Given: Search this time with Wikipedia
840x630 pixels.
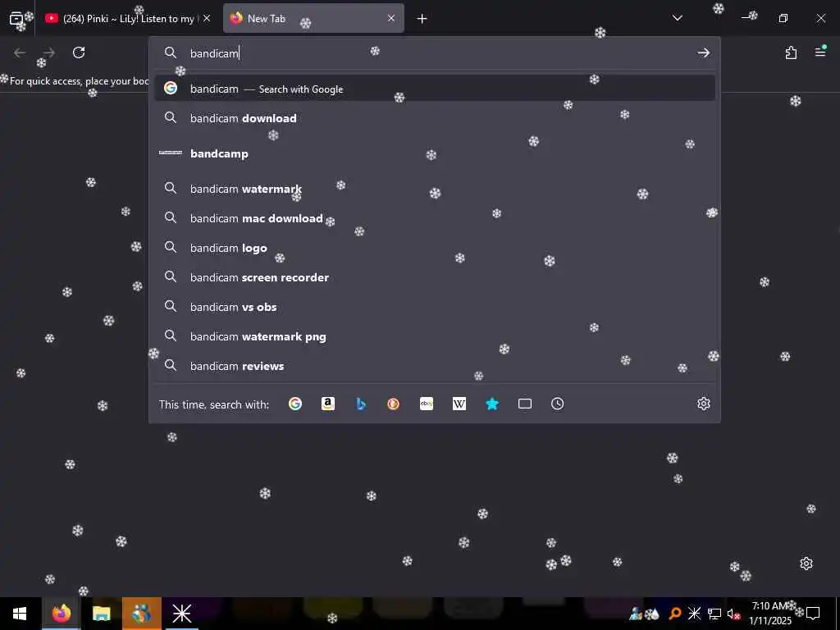Looking at the screenshot, I should point(459,404).
